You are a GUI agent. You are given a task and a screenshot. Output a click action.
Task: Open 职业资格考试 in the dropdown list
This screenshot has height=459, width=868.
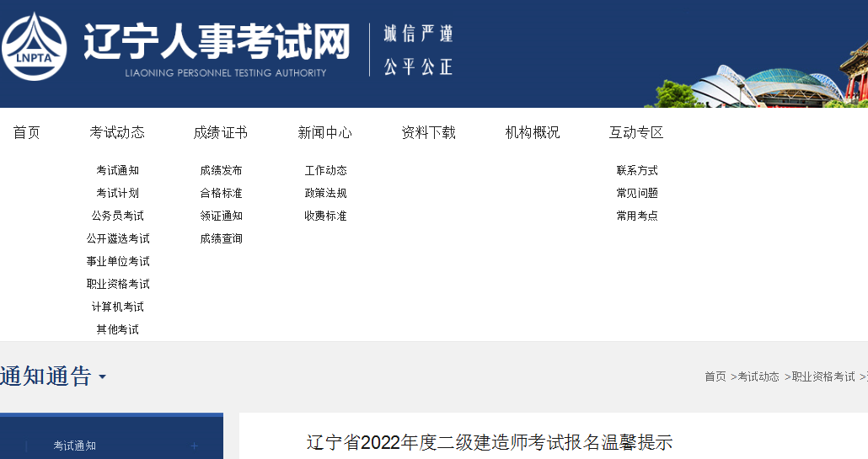tap(117, 284)
